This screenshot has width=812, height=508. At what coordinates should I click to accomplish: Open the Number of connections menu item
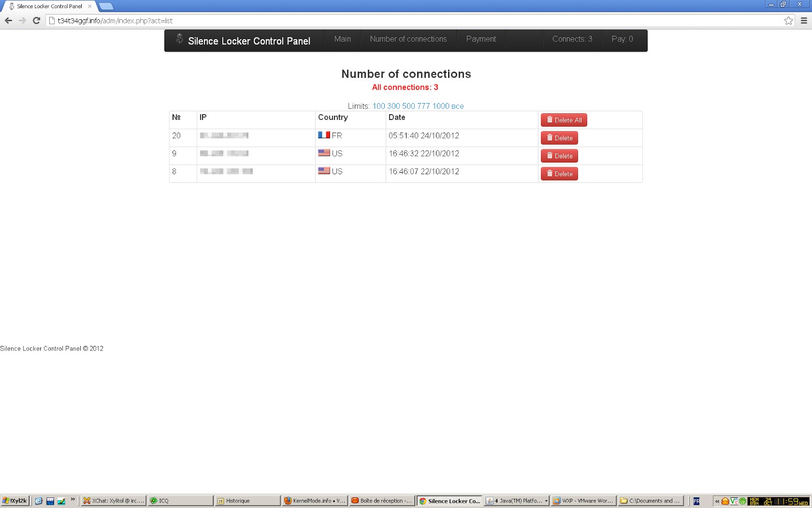(x=409, y=39)
